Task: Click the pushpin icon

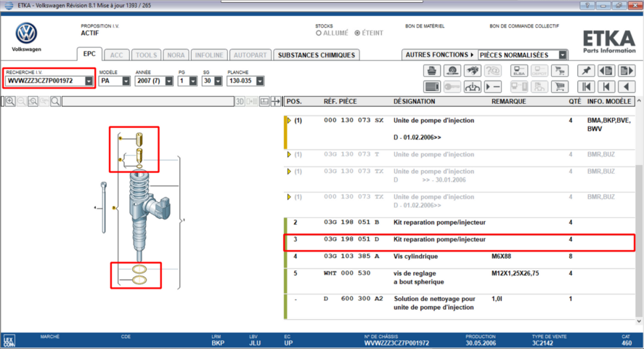Action: (x=586, y=71)
